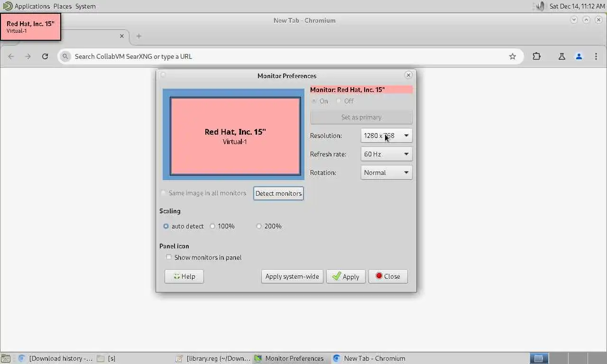The height and width of the screenshot is (364, 607).
Task: Click Detect monitors button
Action: pos(278,193)
